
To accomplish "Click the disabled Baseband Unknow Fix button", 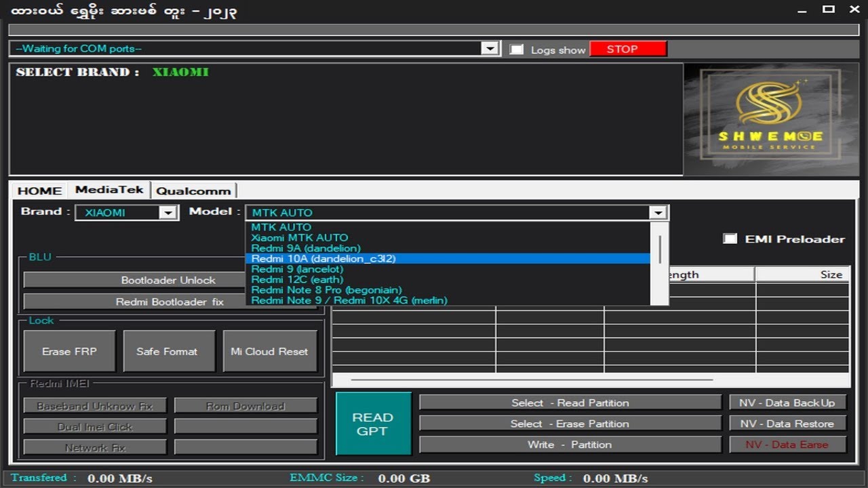I will [95, 406].
